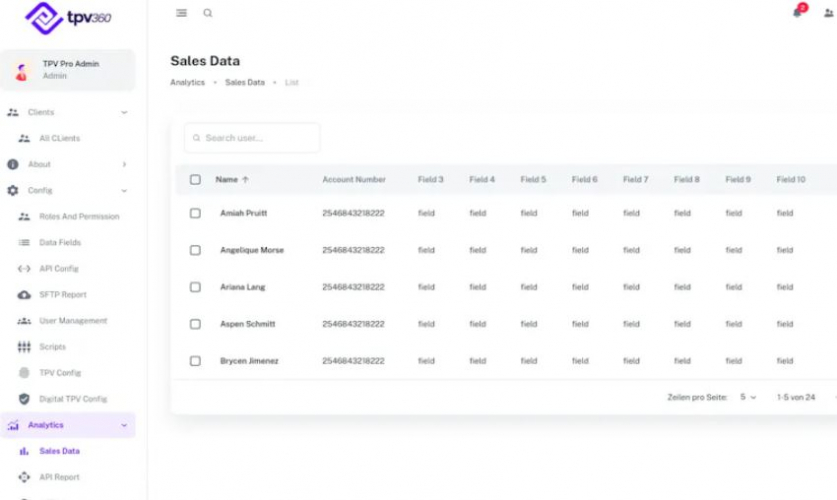Screen dimensions: 837x500
Task: Click the All Clients icon
Action: click(x=24, y=138)
